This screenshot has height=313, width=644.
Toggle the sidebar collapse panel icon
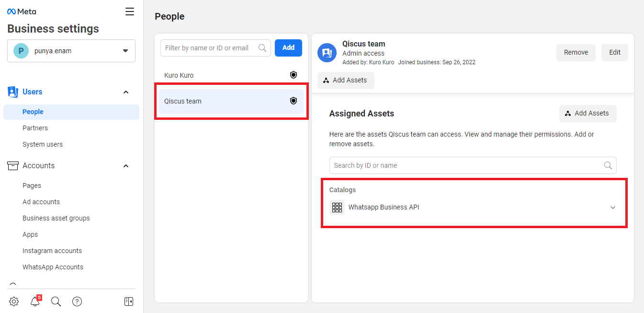pos(129,301)
